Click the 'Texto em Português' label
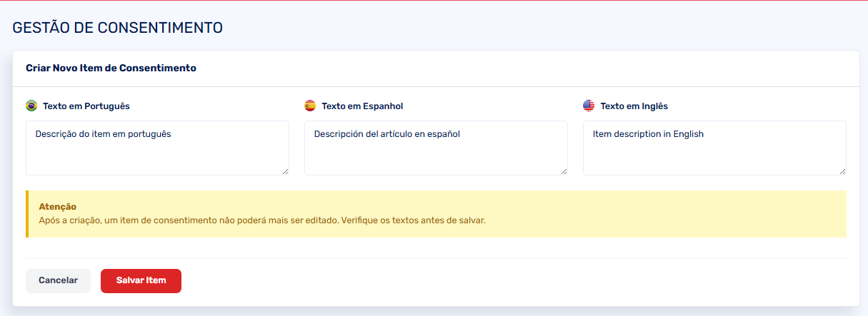Image resolution: width=868 pixels, height=316 pixels. [x=86, y=106]
